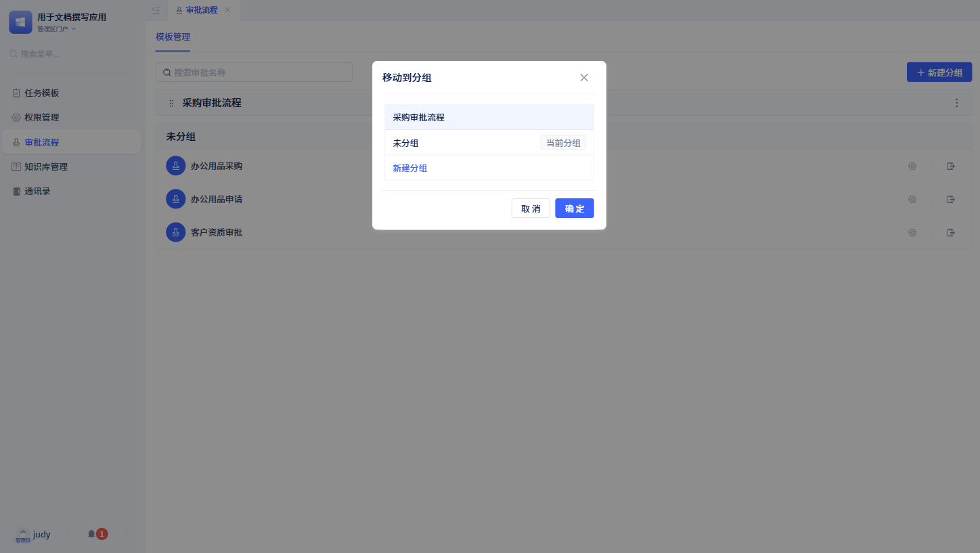Click the 通讯录 contacts icon

[16, 191]
